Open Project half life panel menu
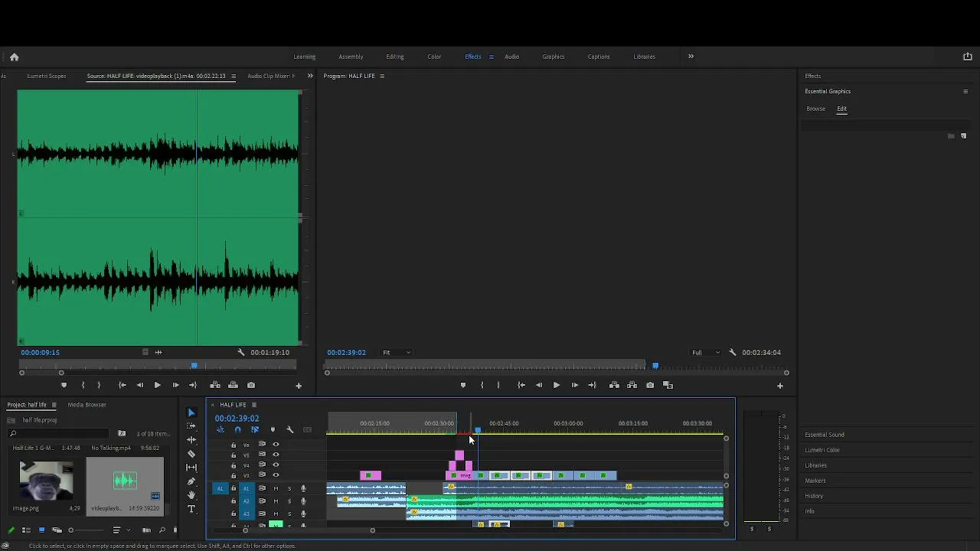This screenshot has height=551, width=980. (54, 405)
